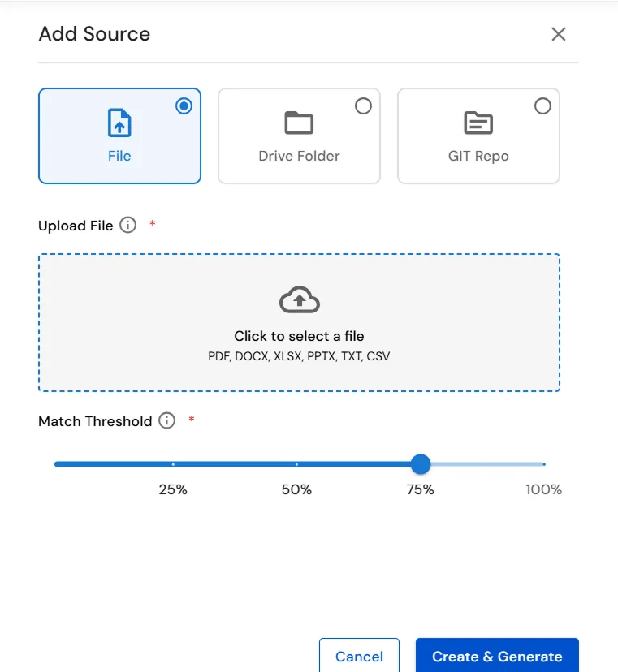Click the info icon beside Match Threshold
Screen dimensions: 618x672
(166, 420)
